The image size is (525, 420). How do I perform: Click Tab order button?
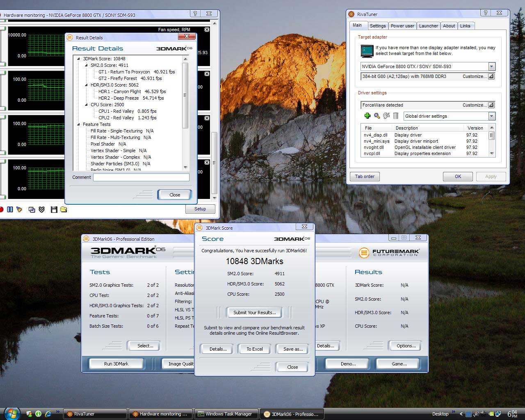(365, 176)
